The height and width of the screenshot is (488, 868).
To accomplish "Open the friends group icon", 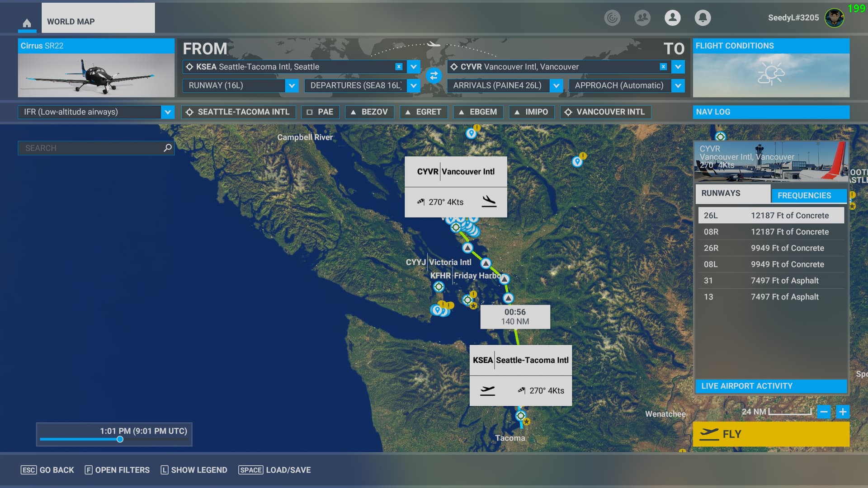I will (x=642, y=18).
